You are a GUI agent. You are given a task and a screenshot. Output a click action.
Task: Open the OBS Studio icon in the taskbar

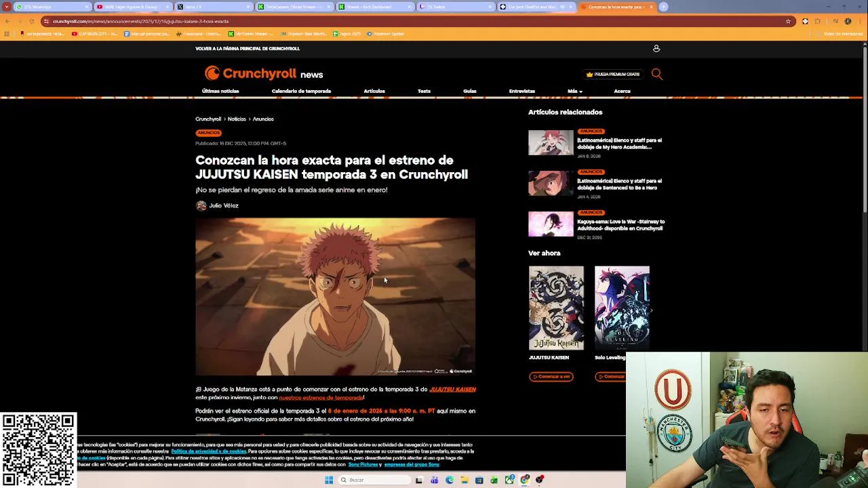pos(540,480)
